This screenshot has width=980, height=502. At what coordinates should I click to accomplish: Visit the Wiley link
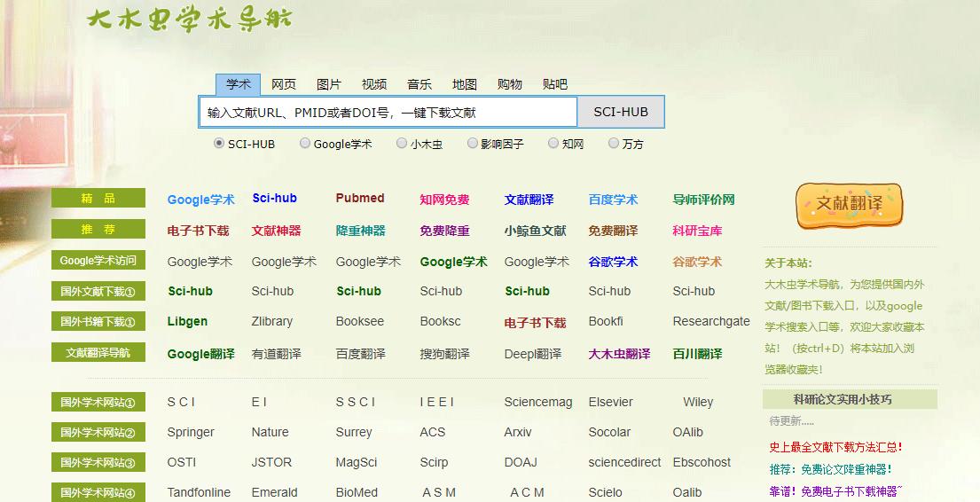(698, 402)
